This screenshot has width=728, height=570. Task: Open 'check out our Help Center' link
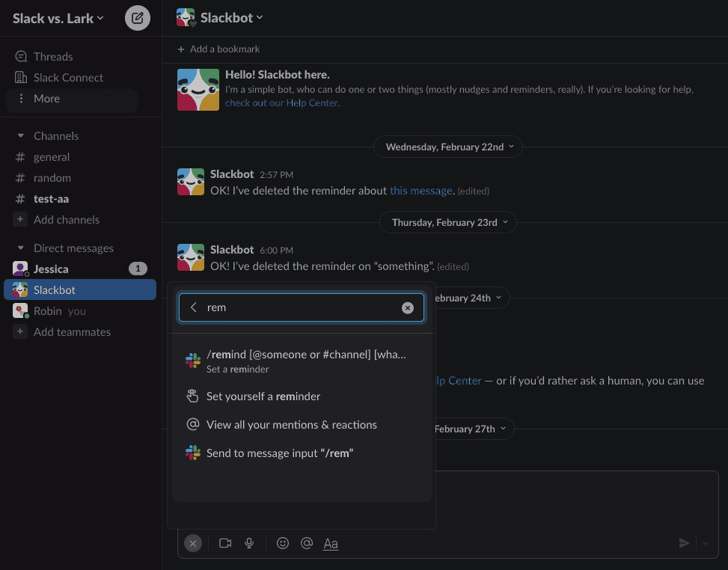point(281,103)
